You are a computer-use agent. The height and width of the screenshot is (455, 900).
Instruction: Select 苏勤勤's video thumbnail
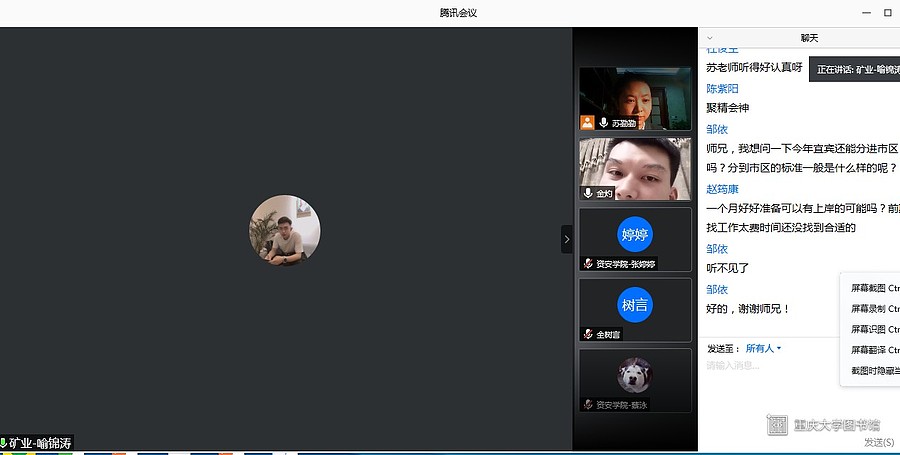click(x=635, y=99)
